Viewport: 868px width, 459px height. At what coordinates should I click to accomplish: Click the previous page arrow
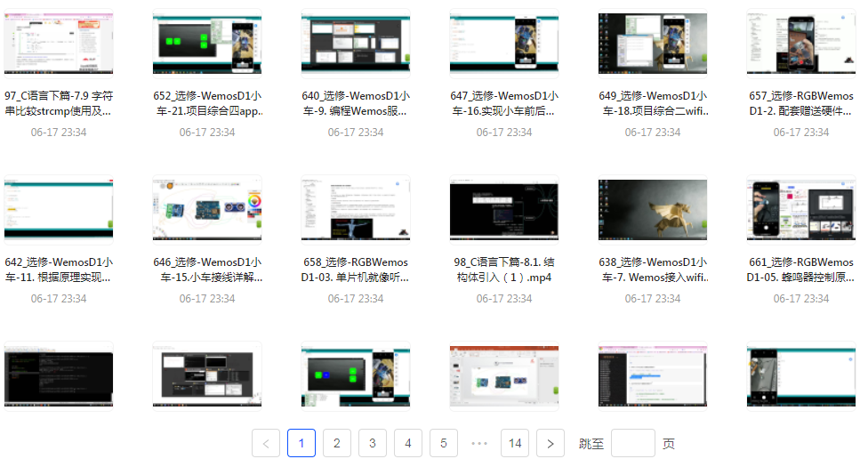point(266,443)
